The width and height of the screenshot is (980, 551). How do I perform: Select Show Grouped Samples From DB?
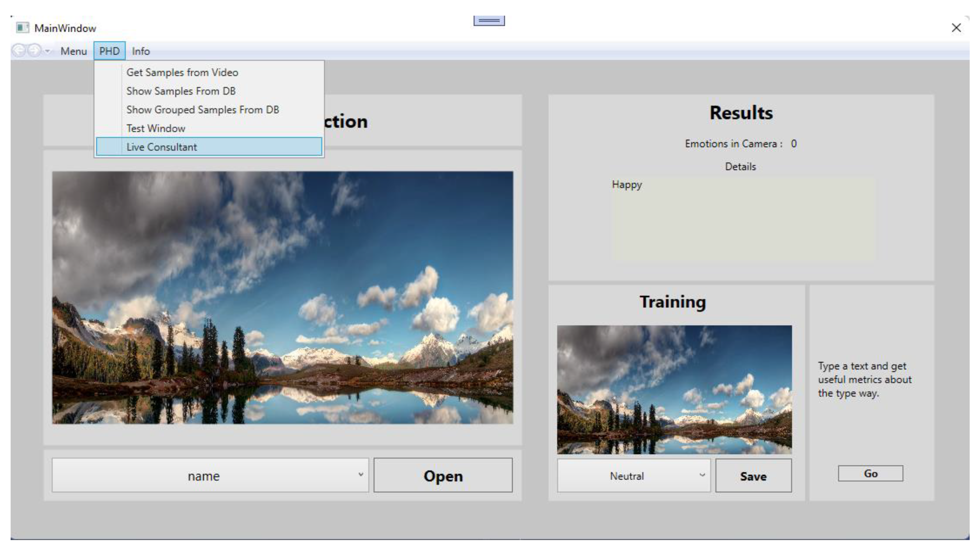[x=202, y=110]
